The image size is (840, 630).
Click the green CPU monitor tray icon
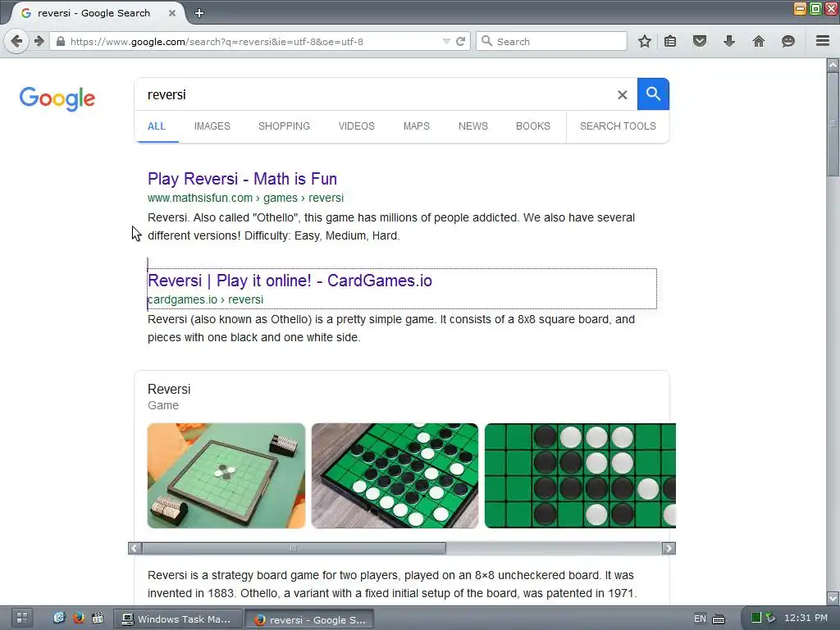[756, 618]
